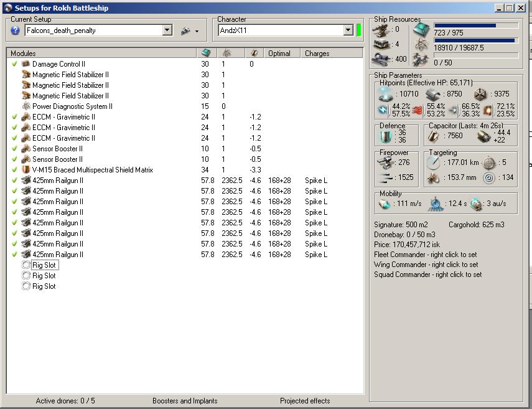Toggle the Damage Control II active checkmark
This screenshot has height=409, width=532.
(15, 64)
